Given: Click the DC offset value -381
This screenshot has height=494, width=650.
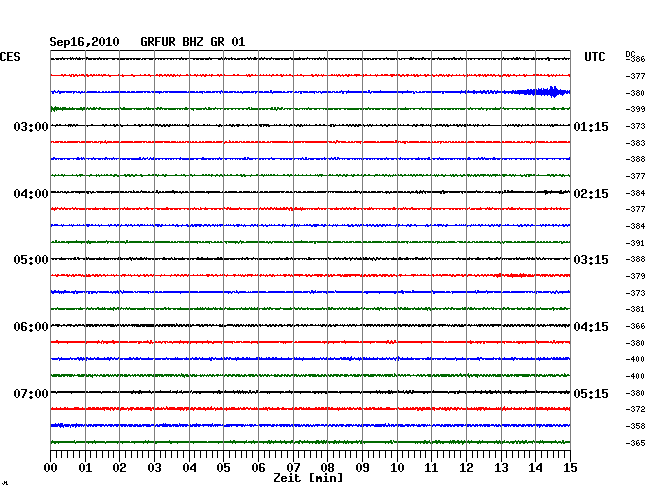Looking at the screenshot, I should 635,309.
